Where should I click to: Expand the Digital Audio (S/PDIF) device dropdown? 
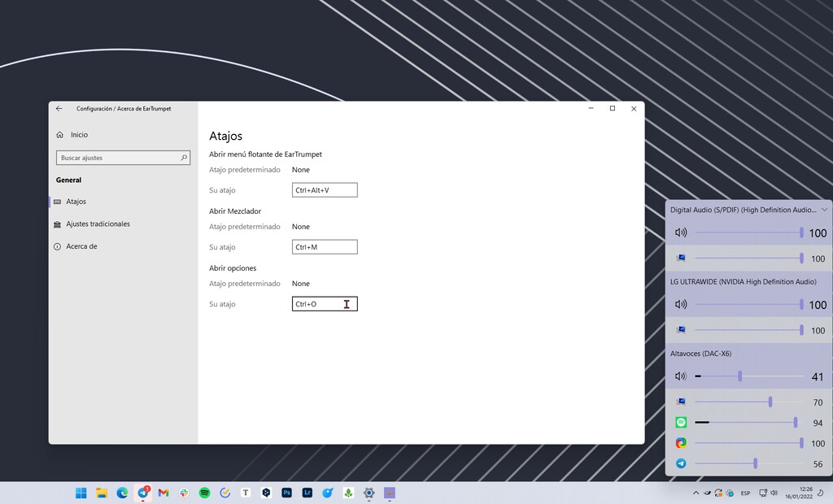[x=824, y=210]
